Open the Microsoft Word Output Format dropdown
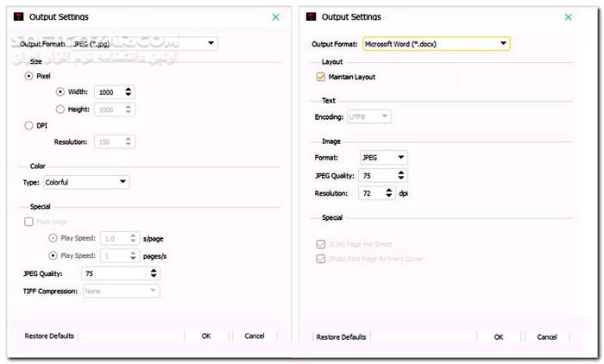The width and height of the screenshot is (604, 364). [437, 44]
